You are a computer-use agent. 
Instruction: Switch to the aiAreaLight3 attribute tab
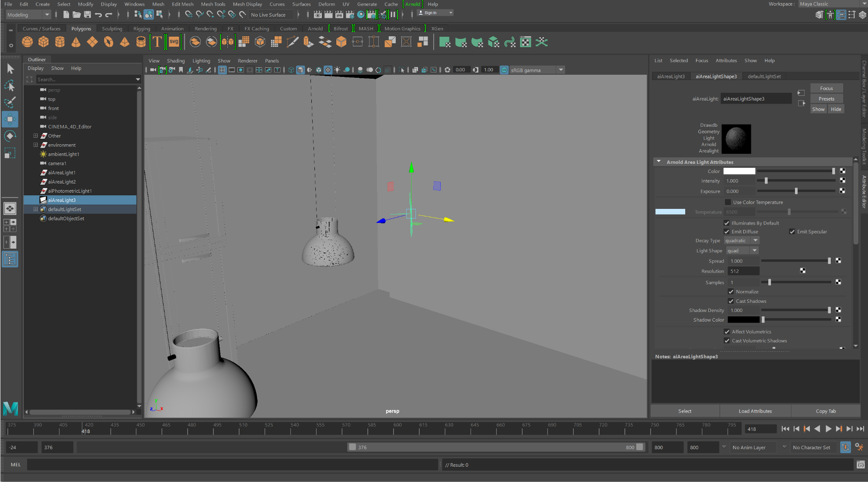[671, 76]
